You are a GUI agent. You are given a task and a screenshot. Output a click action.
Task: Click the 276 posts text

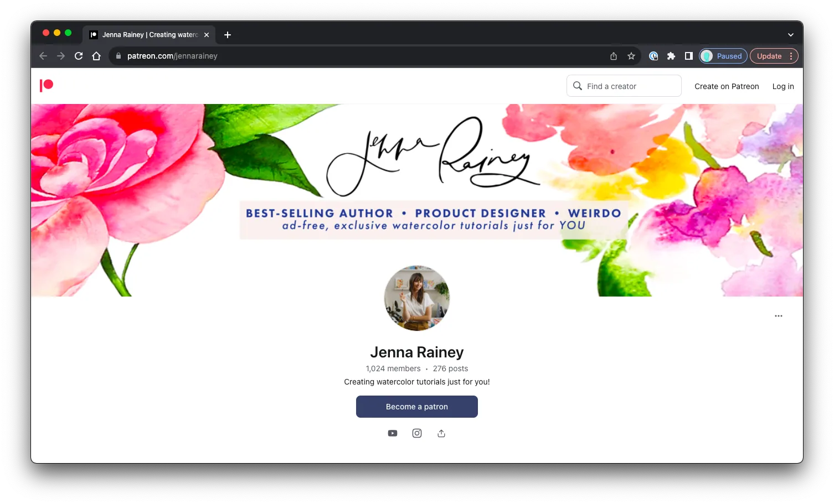pyautogui.click(x=451, y=368)
